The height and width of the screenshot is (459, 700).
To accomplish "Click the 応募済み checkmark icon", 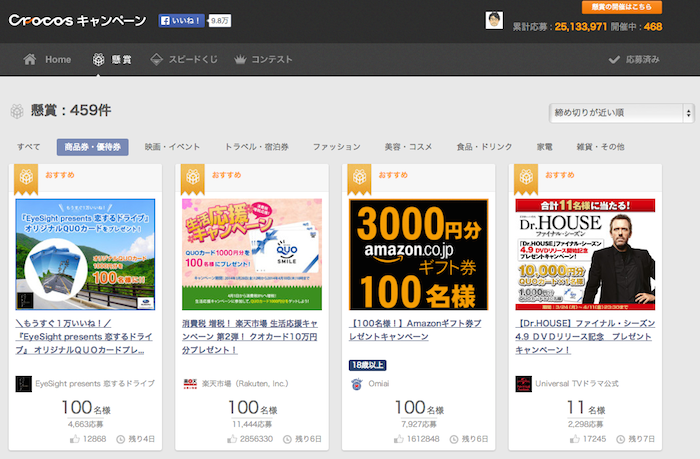I will (614, 59).
